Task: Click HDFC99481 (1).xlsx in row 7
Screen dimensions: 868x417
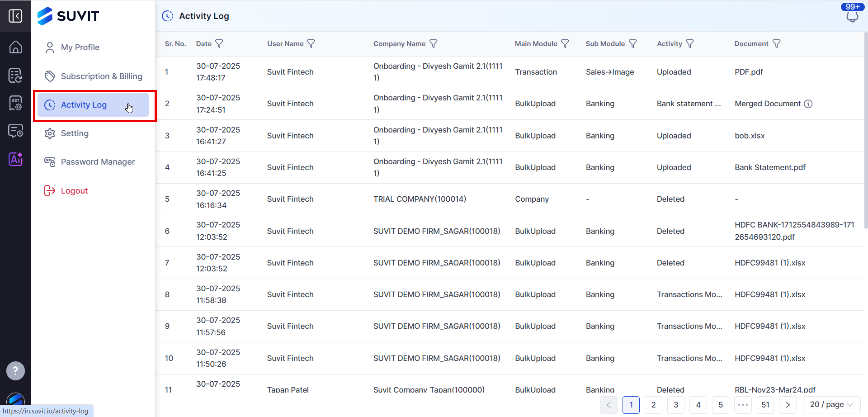Action: tap(770, 263)
